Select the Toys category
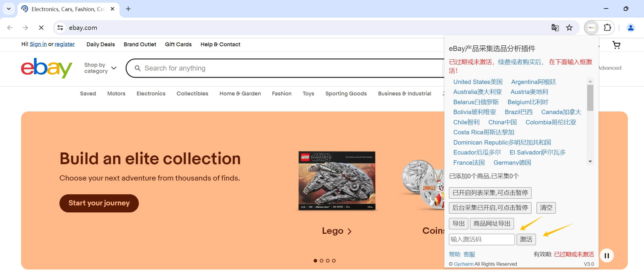Viewport: 644px width, 273px height. pos(308,93)
